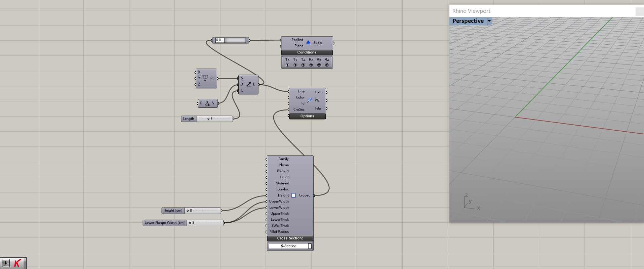Expand the Options bar on beam component
The image size is (644, 269).
click(x=307, y=116)
